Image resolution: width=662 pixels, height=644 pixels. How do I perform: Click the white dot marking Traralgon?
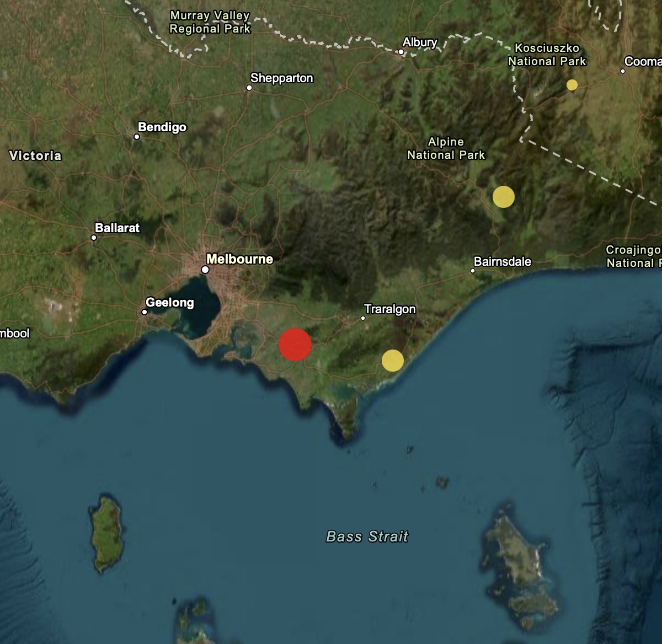(x=363, y=318)
